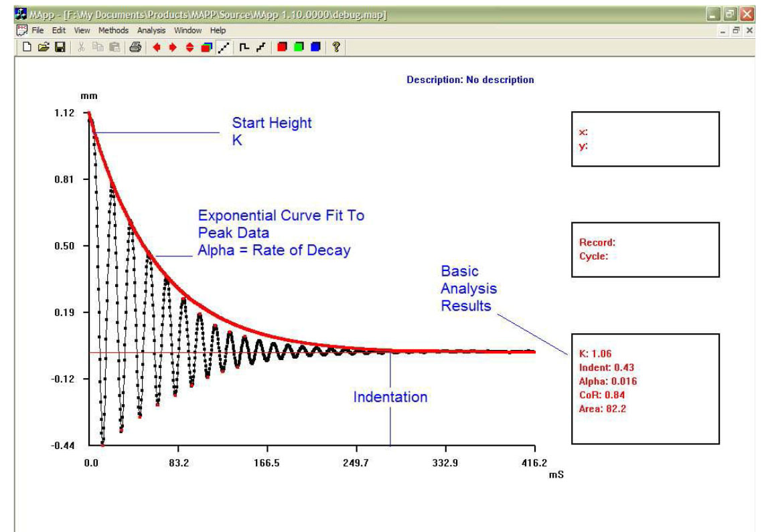Open a file with the folder icon

point(43,47)
